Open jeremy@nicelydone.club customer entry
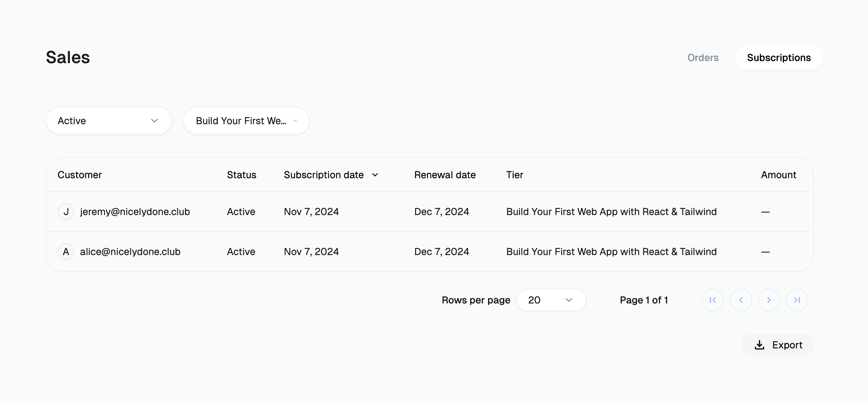The height and width of the screenshot is (401, 868). point(135,212)
